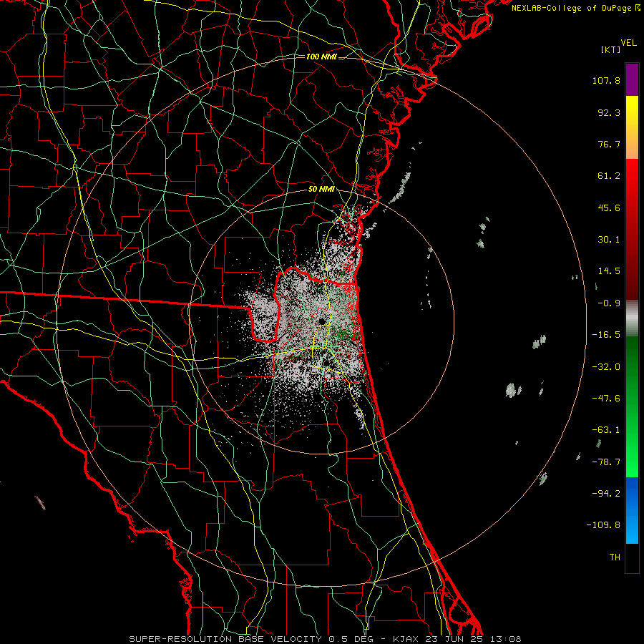644x644 pixels.
Task: Pick the green inbound band on the velocity scale
Action: (x=632, y=406)
